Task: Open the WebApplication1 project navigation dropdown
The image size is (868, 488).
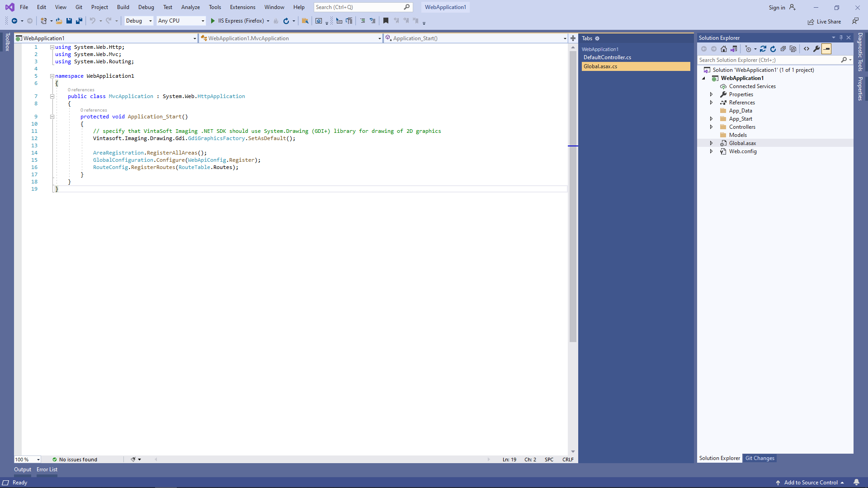Action: point(106,38)
